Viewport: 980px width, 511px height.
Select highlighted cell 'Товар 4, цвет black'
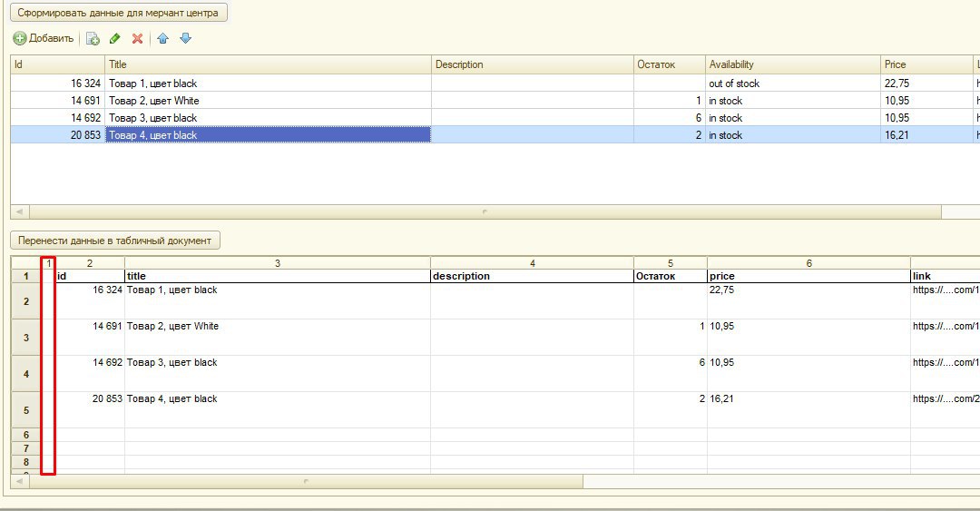click(x=268, y=135)
